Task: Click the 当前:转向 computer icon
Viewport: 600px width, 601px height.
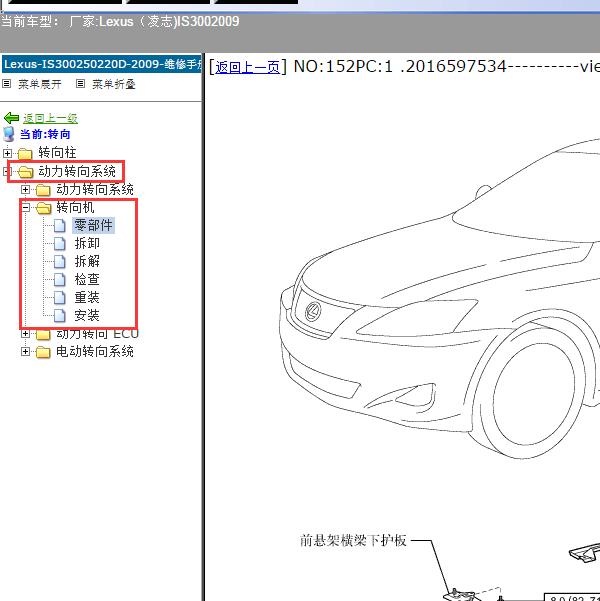Action: click(x=9, y=135)
